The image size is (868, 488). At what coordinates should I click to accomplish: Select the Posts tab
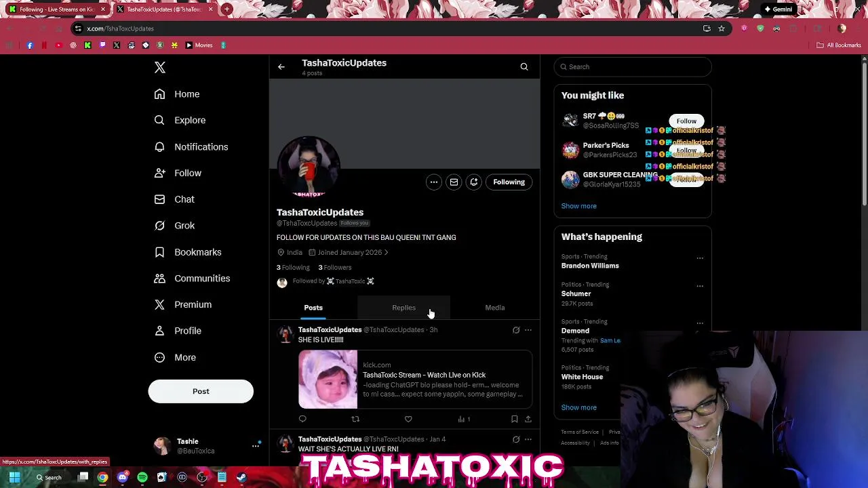click(x=313, y=308)
